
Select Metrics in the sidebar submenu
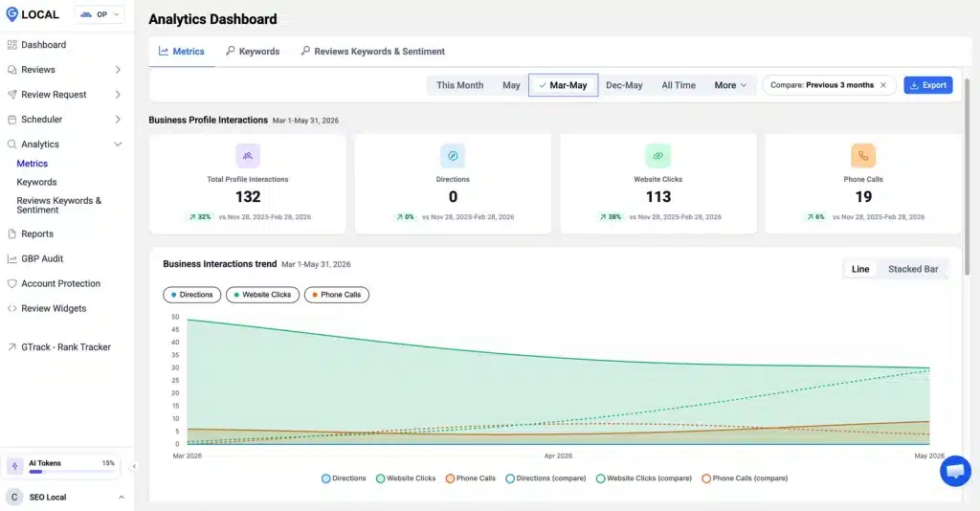(x=32, y=164)
